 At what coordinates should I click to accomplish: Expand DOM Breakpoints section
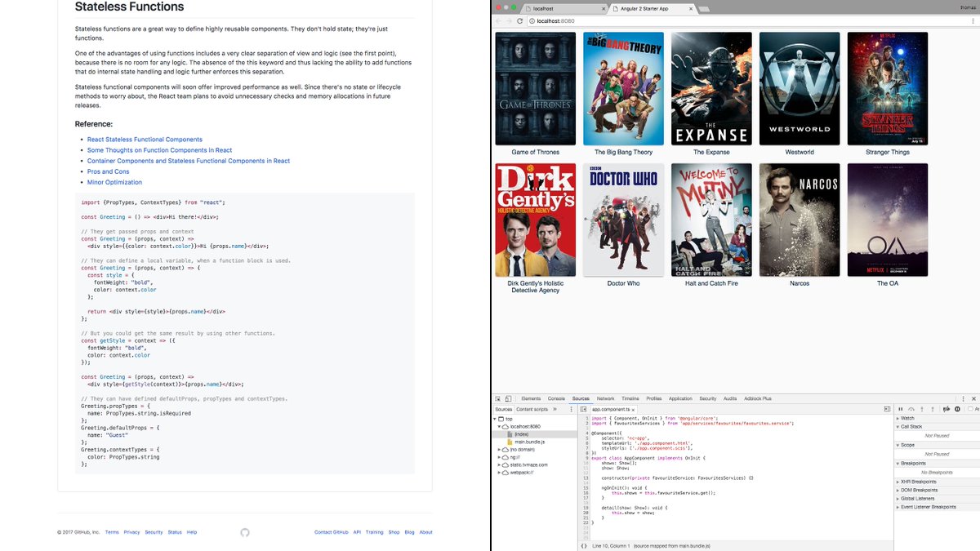pos(937,491)
